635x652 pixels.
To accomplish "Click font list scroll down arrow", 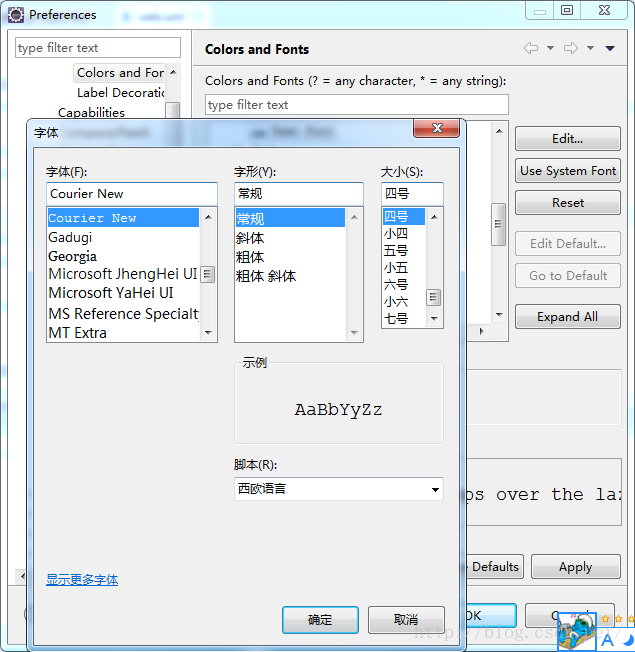I will click(x=208, y=333).
